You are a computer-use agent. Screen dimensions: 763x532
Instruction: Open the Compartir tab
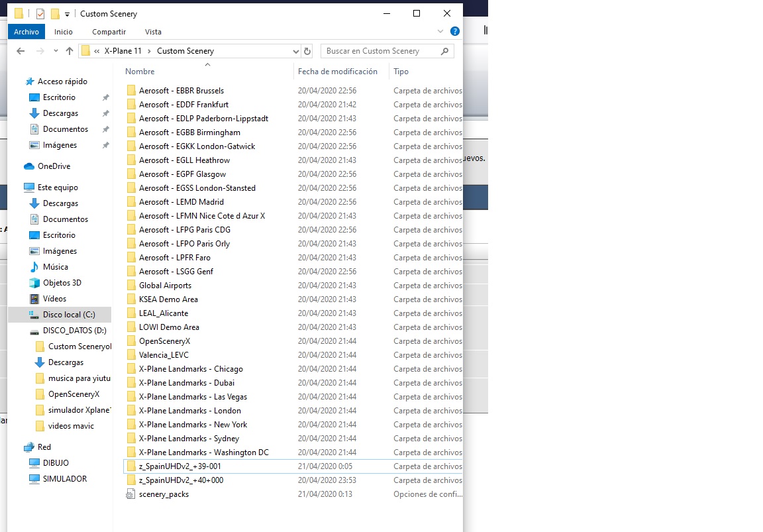(x=109, y=32)
